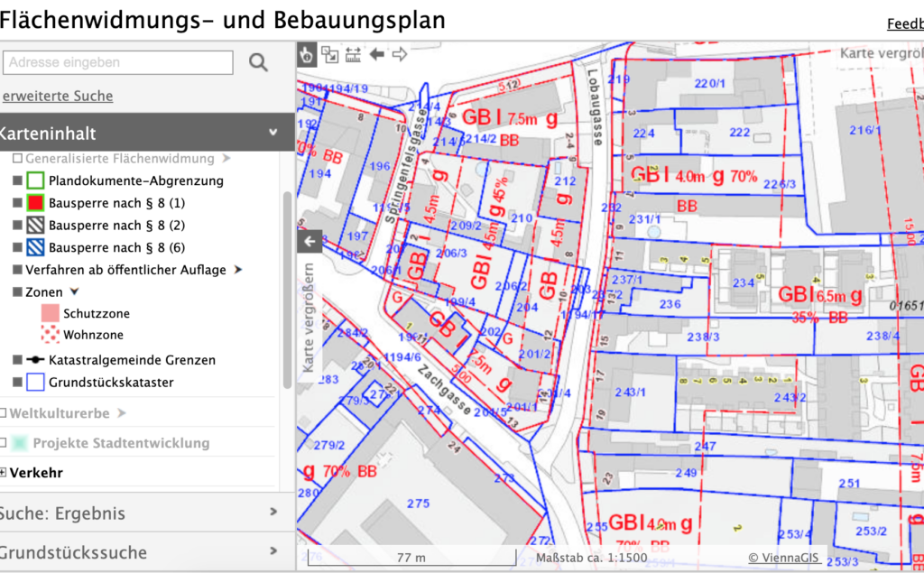Click parcel label 220/1
The width and height of the screenshot is (924, 573).
pos(709,84)
